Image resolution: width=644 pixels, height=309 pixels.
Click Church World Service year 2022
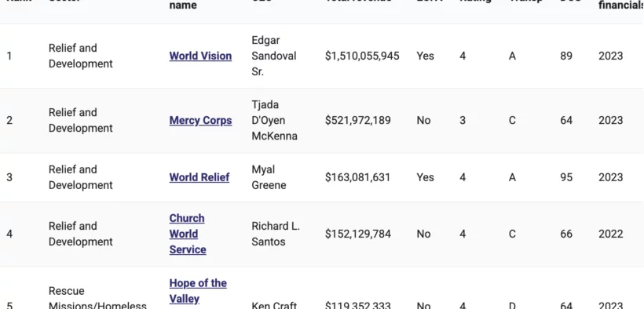tap(610, 234)
